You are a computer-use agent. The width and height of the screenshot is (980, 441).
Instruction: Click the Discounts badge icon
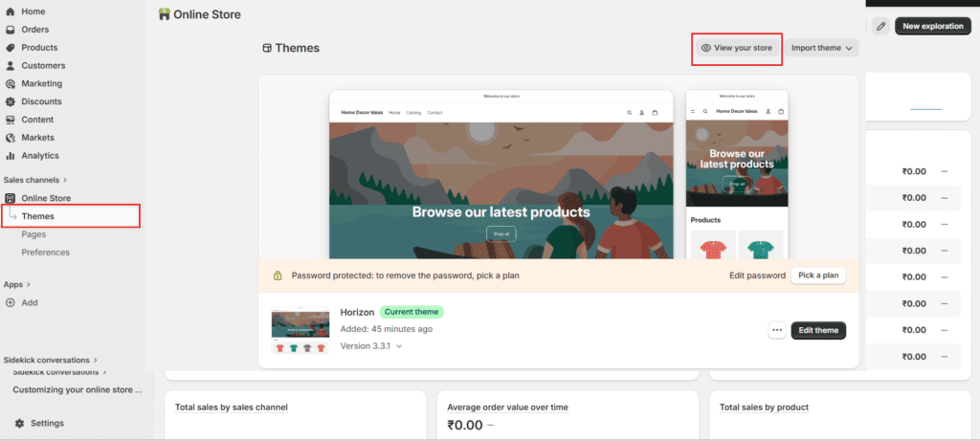(11, 101)
